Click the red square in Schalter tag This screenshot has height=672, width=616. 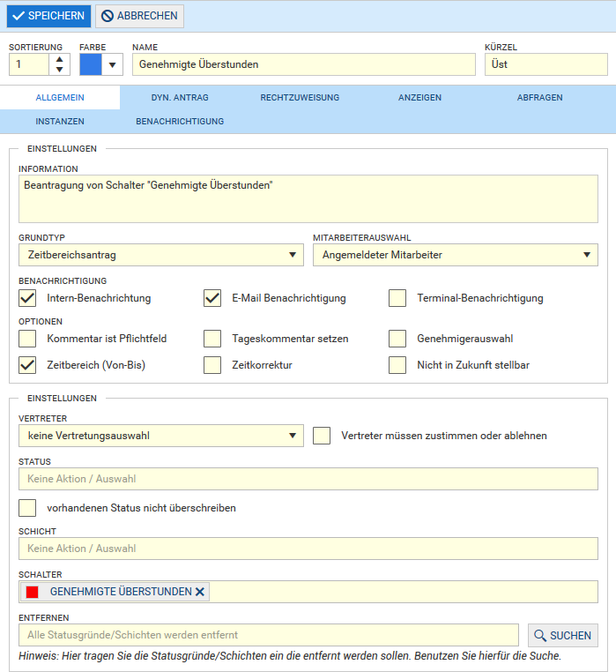[x=32, y=592]
